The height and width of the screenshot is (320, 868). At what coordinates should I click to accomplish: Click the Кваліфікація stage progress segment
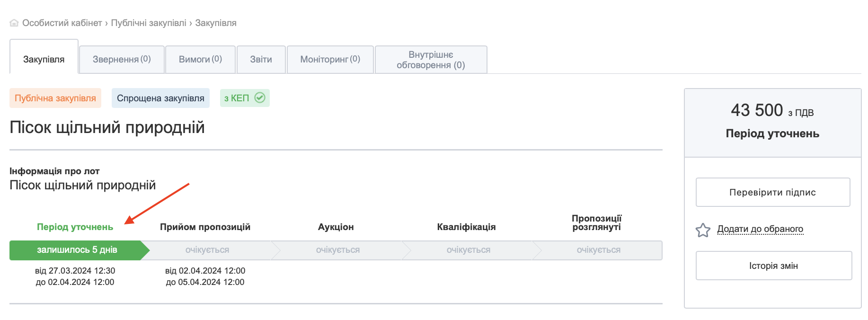click(x=468, y=250)
